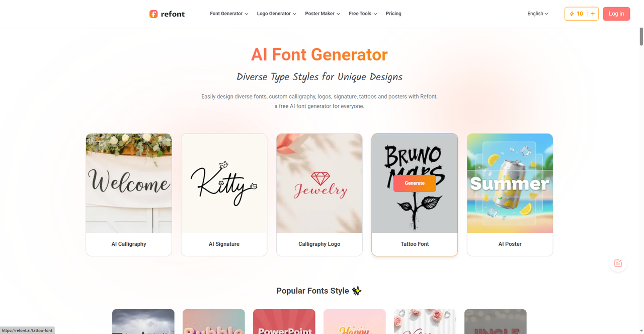The width and height of the screenshot is (644, 334).
Task: Open the feedback note icon at right edge
Action: [x=618, y=263]
